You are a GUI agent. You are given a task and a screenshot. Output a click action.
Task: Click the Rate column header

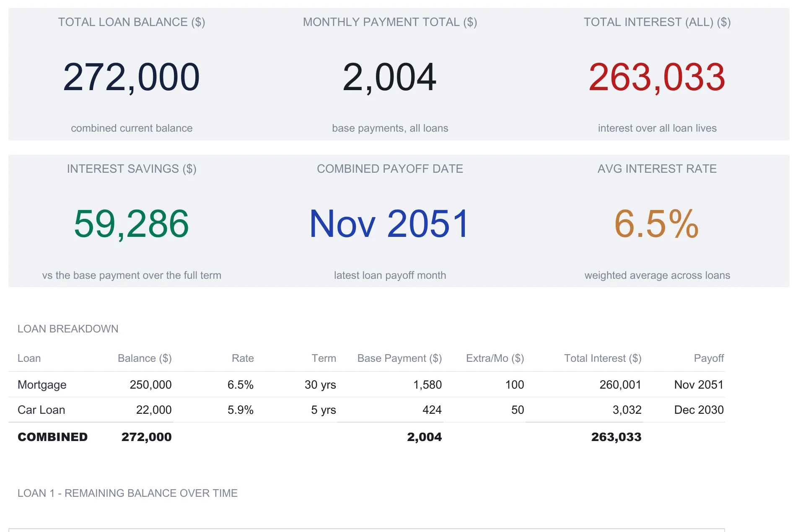[x=243, y=358]
